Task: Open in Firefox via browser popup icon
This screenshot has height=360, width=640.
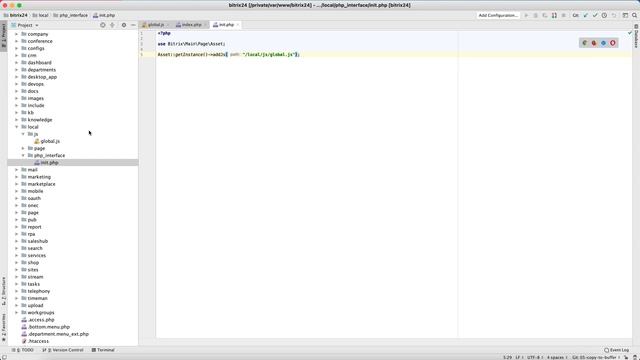Action: [594, 43]
